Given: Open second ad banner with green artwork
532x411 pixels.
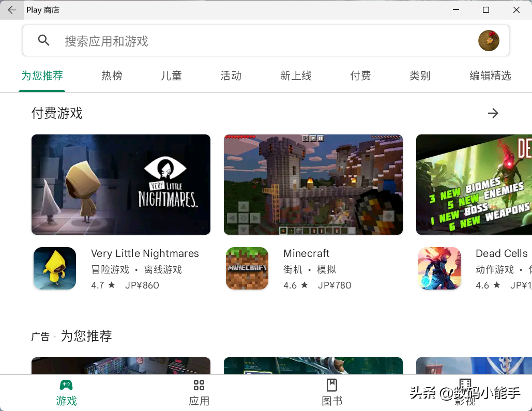Looking at the screenshot, I should (x=313, y=366).
